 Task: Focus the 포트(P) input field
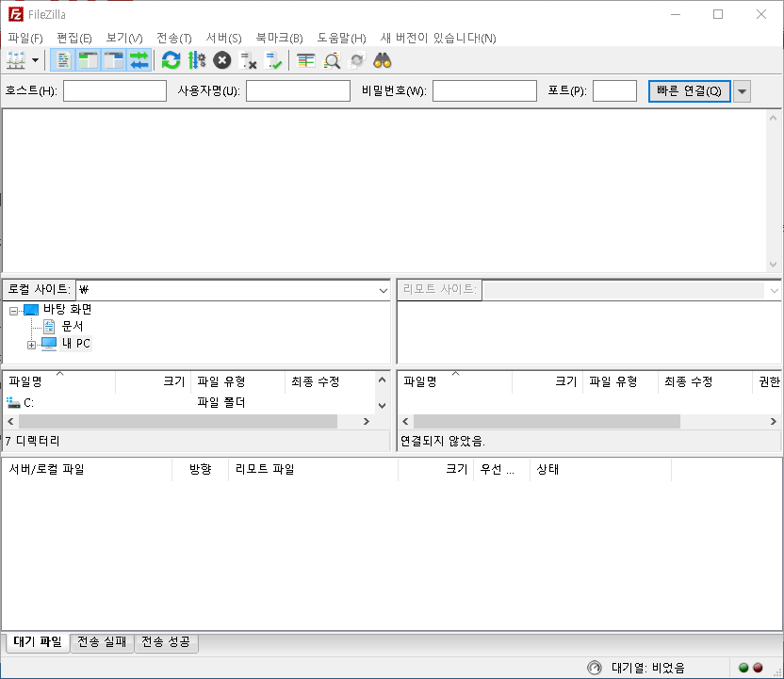point(614,91)
